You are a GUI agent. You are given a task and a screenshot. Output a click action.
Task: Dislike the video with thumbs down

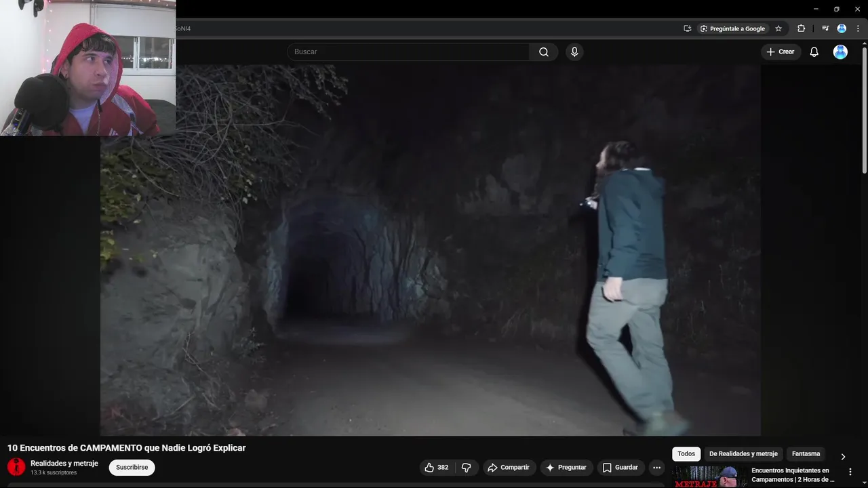coord(466,468)
